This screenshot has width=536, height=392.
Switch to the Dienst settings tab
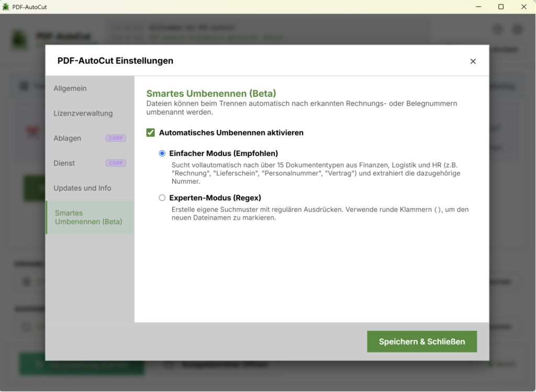point(90,163)
